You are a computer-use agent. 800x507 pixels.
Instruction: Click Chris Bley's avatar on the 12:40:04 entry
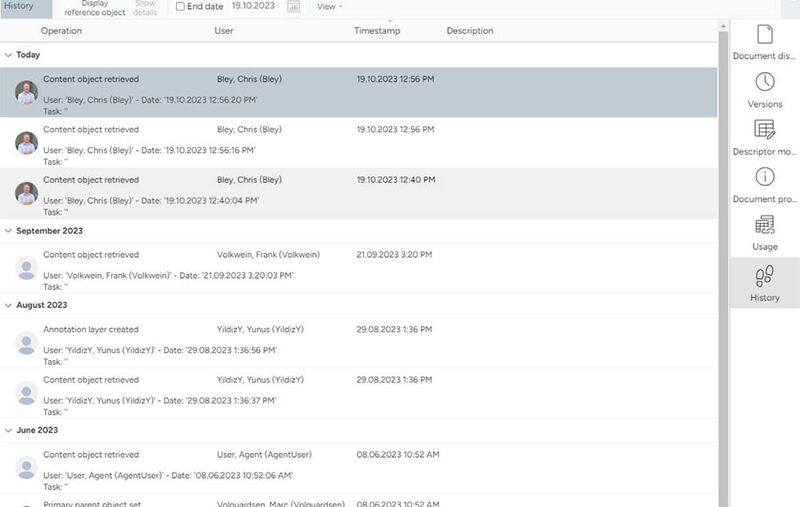tap(26, 193)
